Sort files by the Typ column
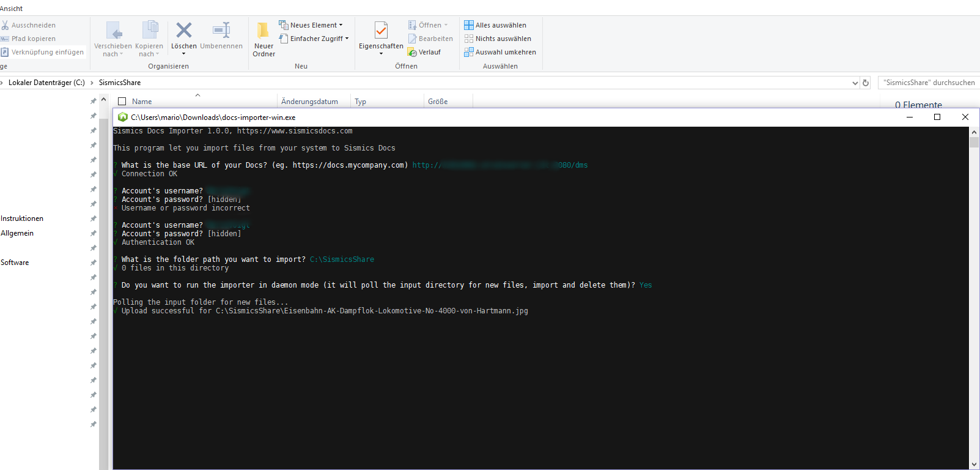 click(x=361, y=102)
